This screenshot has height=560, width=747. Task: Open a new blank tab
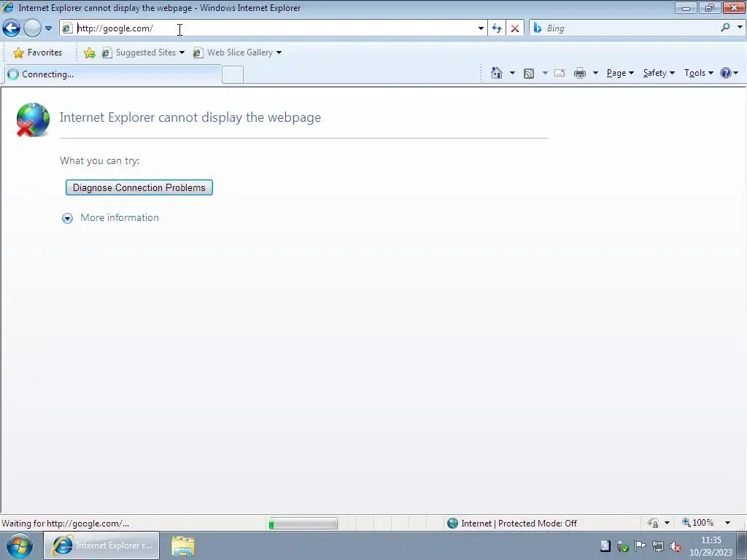[x=233, y=75]
